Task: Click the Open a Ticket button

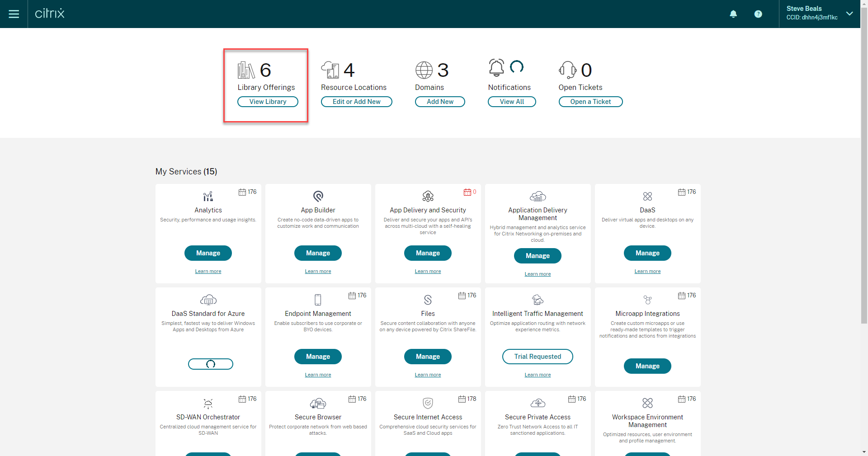Action: [590, 102]
